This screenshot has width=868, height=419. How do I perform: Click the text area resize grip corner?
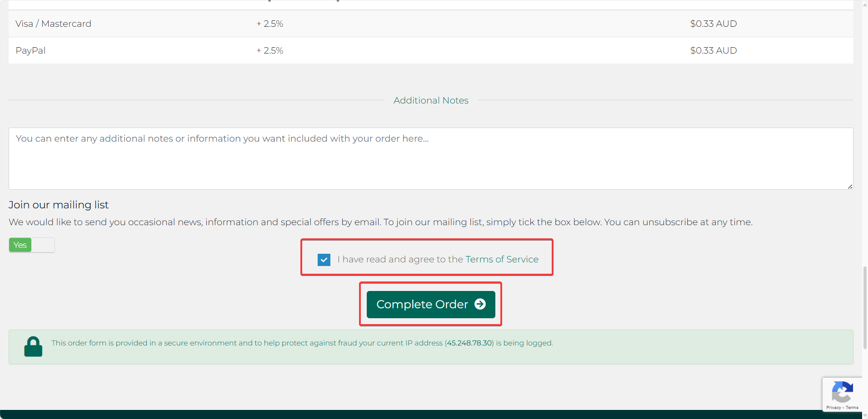tap(850, 186)
